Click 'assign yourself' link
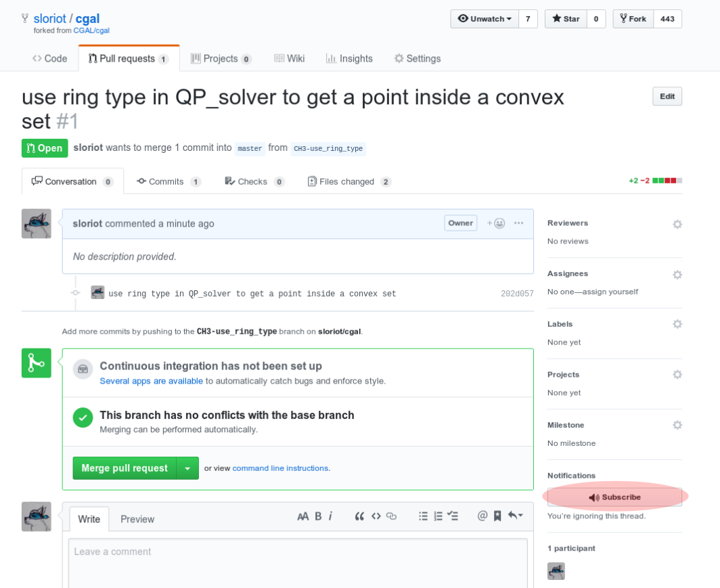The image size is (720, 588). tap(610, 292)
